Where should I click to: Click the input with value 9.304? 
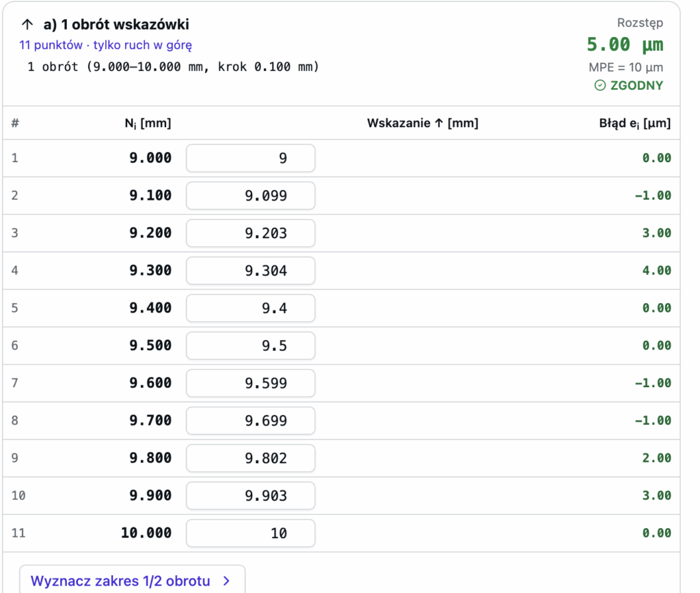(250, 271)
